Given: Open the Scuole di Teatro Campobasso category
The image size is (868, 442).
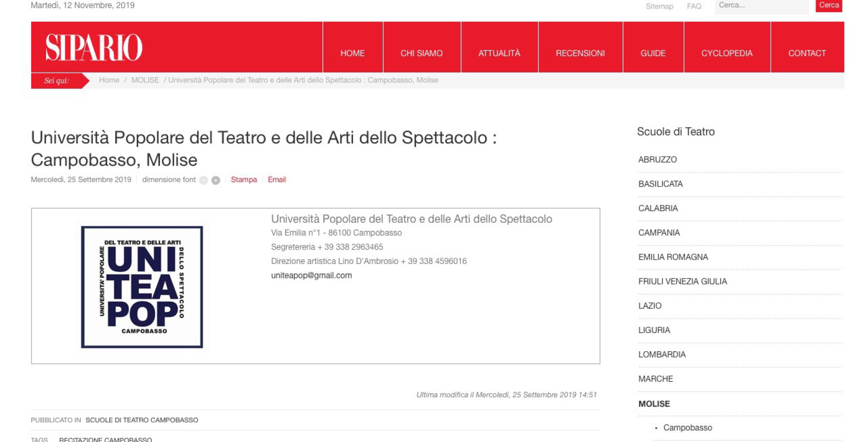Looking at the screenshot, I should (142, 420).
